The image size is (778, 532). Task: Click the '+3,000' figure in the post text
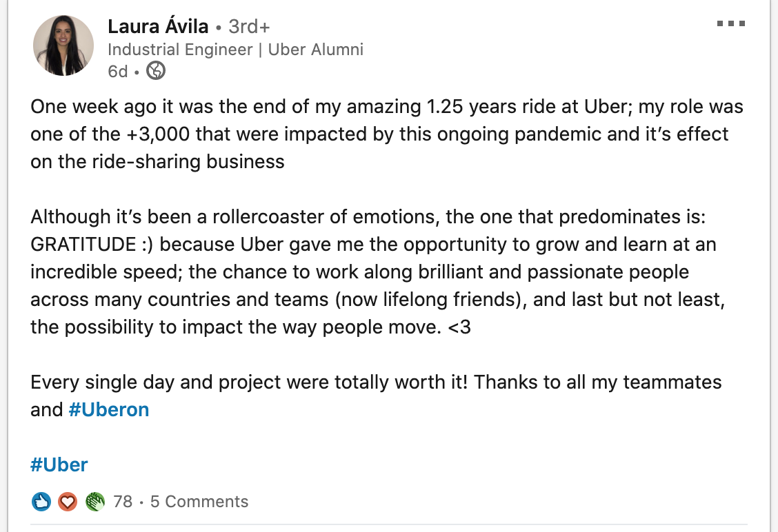click(158, 134)
